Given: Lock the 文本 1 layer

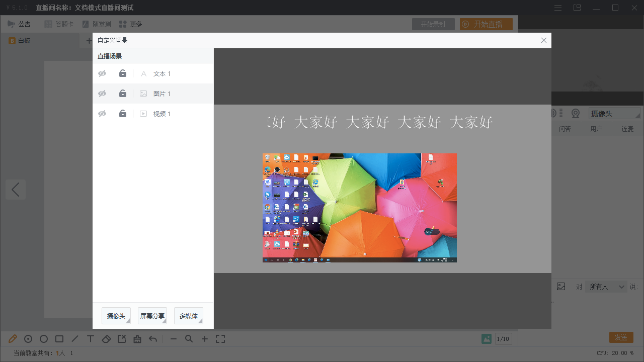Looking at the screenshot, I should pyautogui.click(x=123, y=73).
